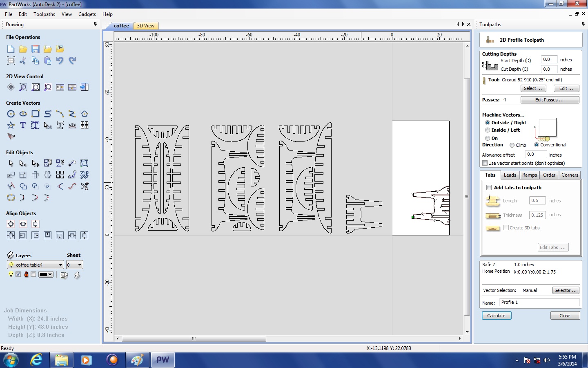Screen dimensions: 588x368
Task: Switch to the Corners tab
Action: tap(570, 175)
